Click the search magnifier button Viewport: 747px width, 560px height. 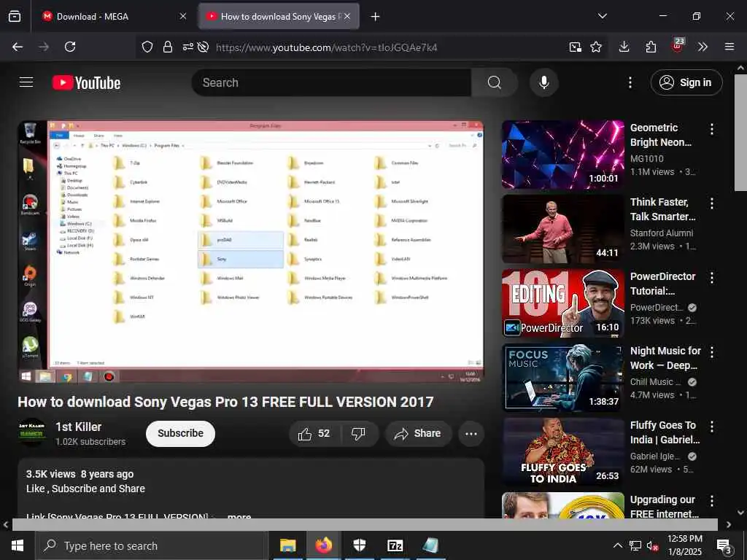pyautogui.click(x=495, y=82)
